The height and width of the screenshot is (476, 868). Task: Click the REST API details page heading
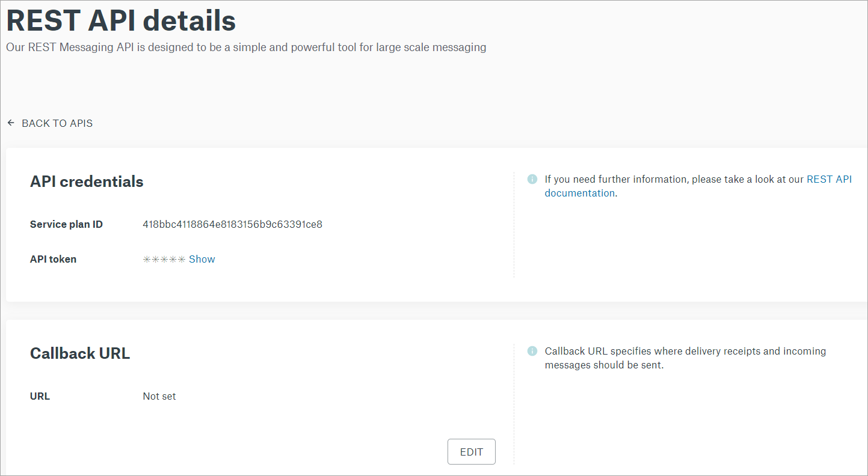tap(121, 20)
